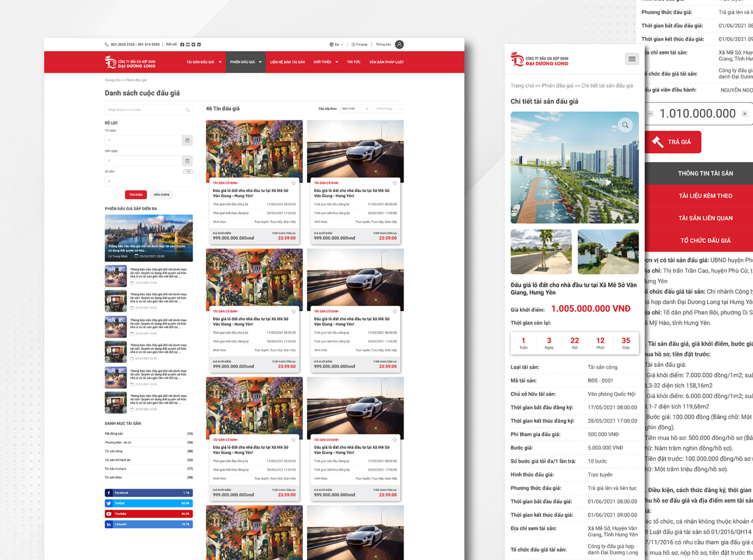753x560 pixels.
Task: Open the Đến ngày calendar picker icon
Action: pyautogui.click(x=187, y=161)
